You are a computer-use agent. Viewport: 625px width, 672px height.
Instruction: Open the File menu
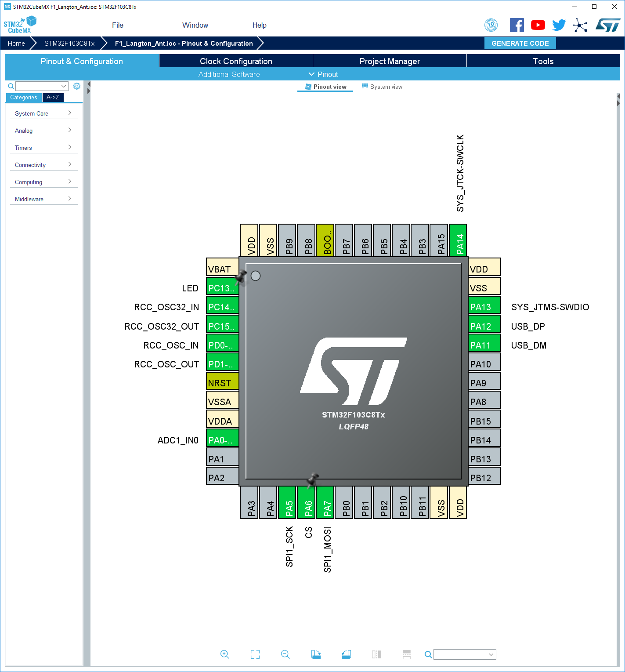(x=118, y=25)
